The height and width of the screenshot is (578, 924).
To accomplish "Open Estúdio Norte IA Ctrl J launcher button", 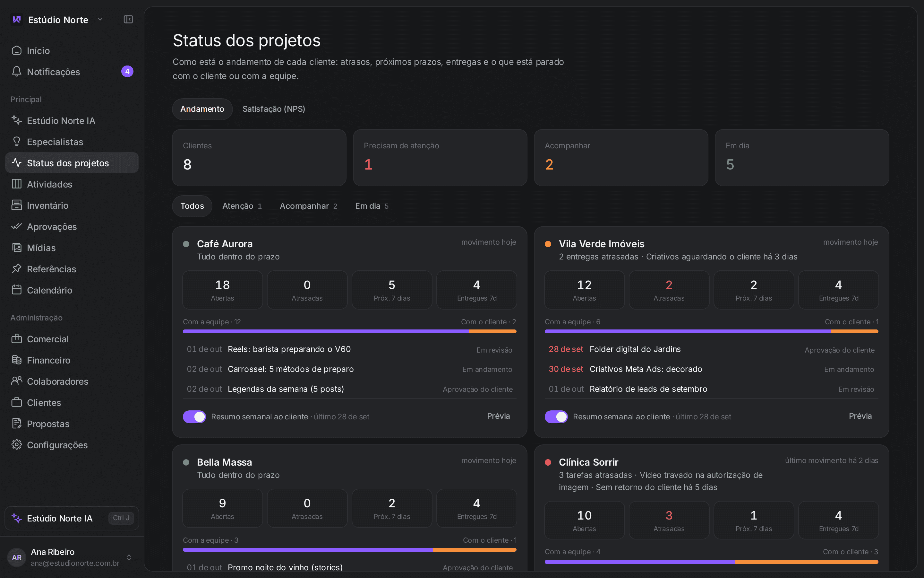I will click(72, 518).
